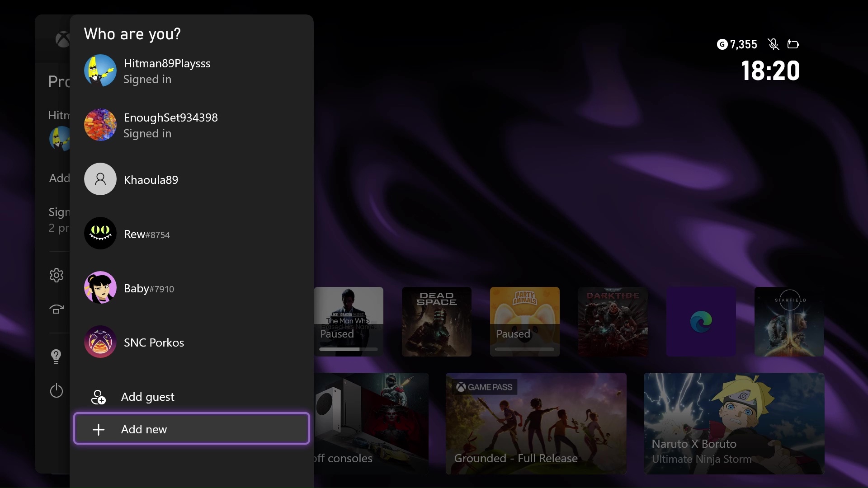Click the Rew grinning cat avatar

click(x=100, y=233)
